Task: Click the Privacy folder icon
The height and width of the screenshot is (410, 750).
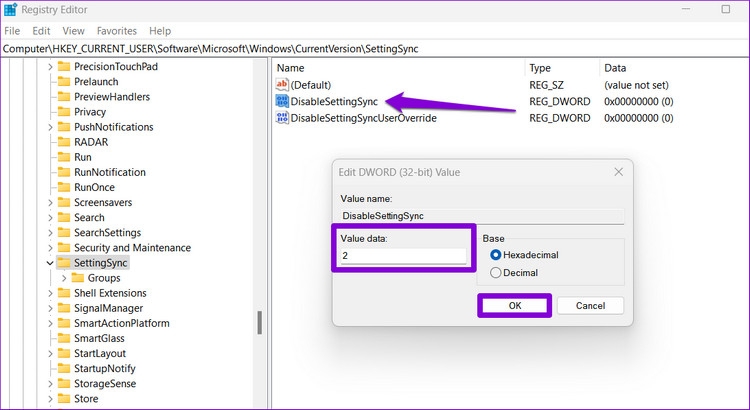Action: (64, 111)
